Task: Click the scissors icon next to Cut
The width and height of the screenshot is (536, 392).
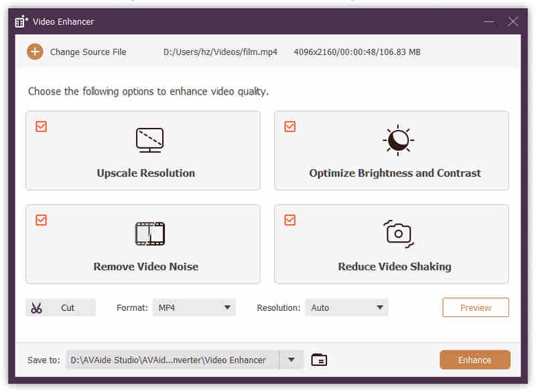Action: point(37,308)
